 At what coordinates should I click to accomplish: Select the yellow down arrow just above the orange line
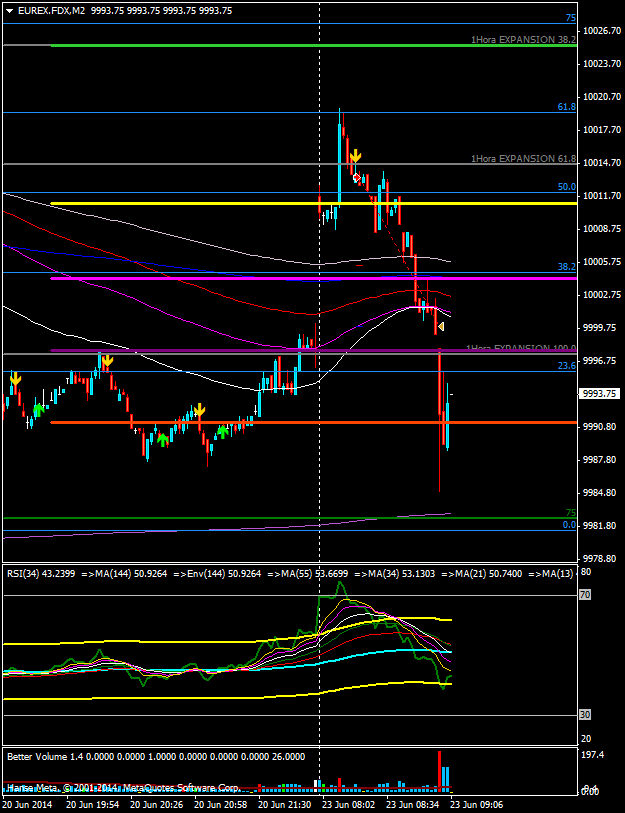pos(200,410)
